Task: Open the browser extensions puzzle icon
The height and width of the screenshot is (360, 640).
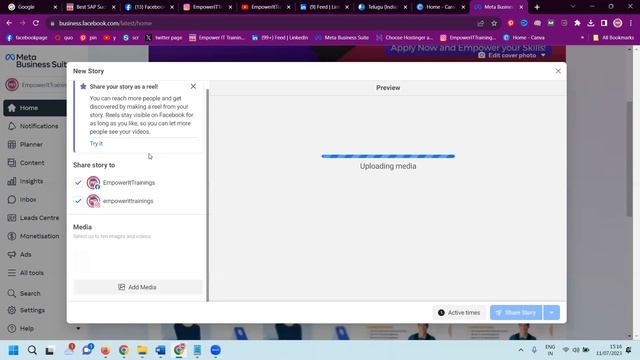Action: pos(577,23)
